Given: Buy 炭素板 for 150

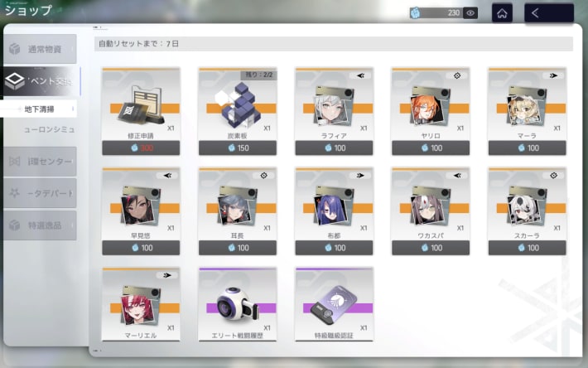Looking at the screenshot, I should (x=238, y=148).
